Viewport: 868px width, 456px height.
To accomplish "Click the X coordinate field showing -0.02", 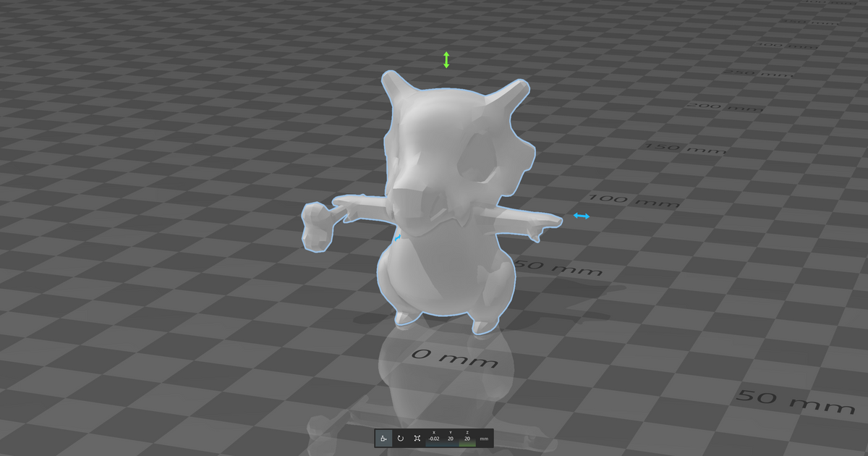I will pyautogui.click(x=434, y=439).
